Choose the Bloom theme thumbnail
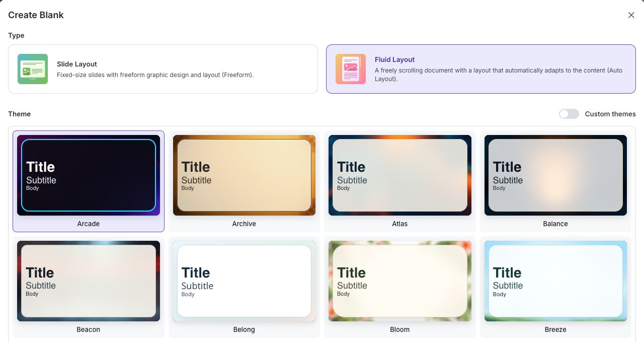This screenshot has height=342, width=644. coord(400,281)
